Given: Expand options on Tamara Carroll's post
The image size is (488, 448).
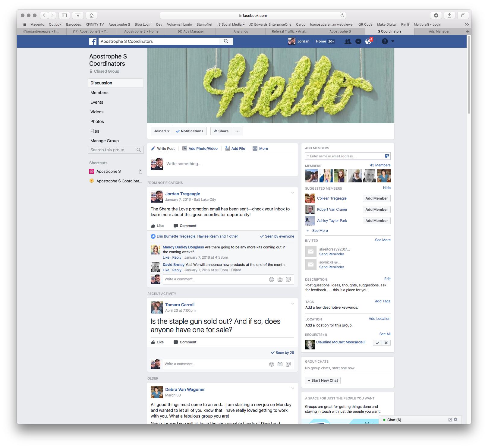Looking at the screenshot, I should click(292, 304).
